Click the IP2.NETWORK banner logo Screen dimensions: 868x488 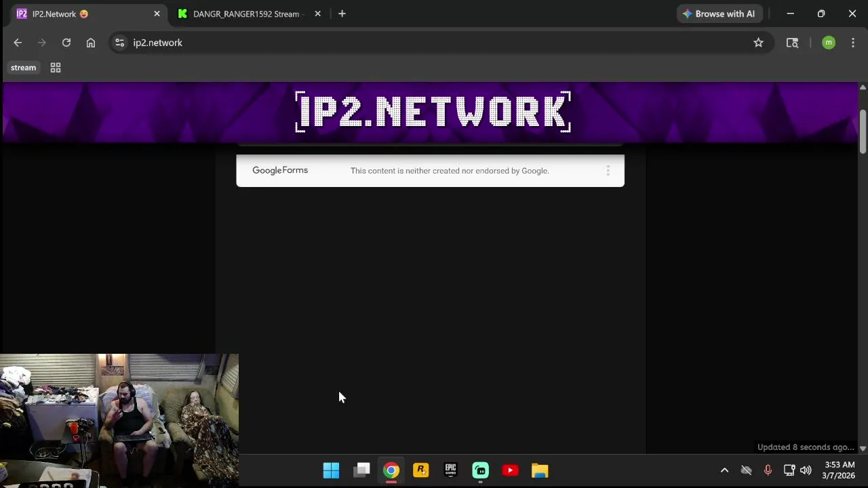pyautogui.click(x=433, y=112)
